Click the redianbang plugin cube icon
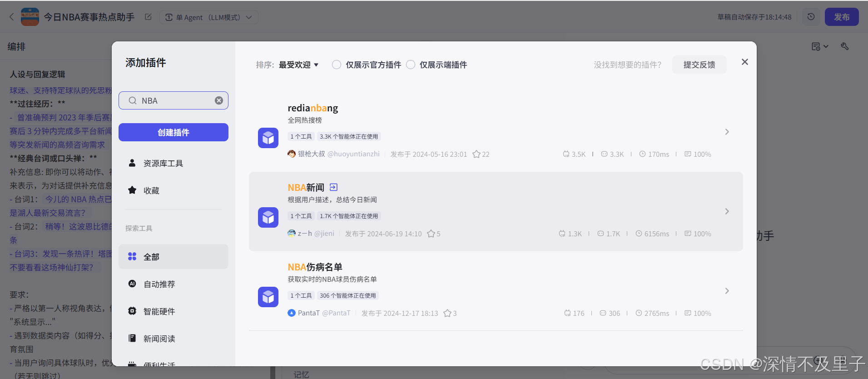Viewport: 868px width, 379px height. [x=268, y=138]
